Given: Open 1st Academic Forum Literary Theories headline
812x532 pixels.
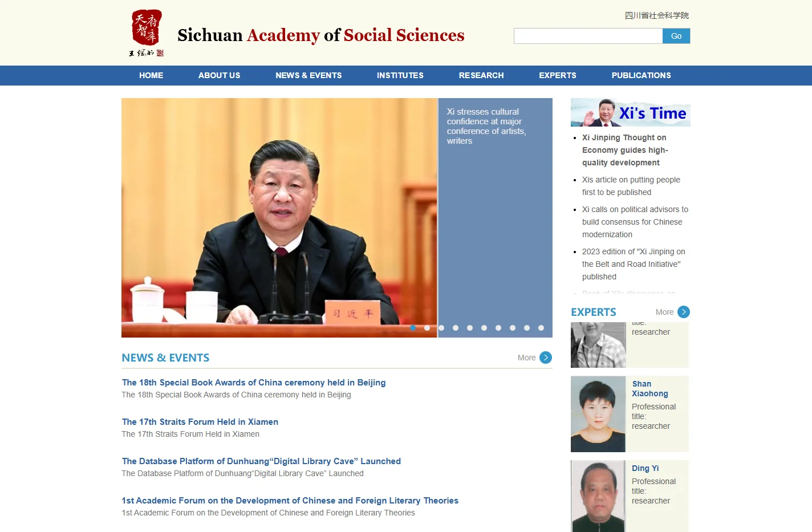Looking at the screenshot, I should click(x=290, y=501).
